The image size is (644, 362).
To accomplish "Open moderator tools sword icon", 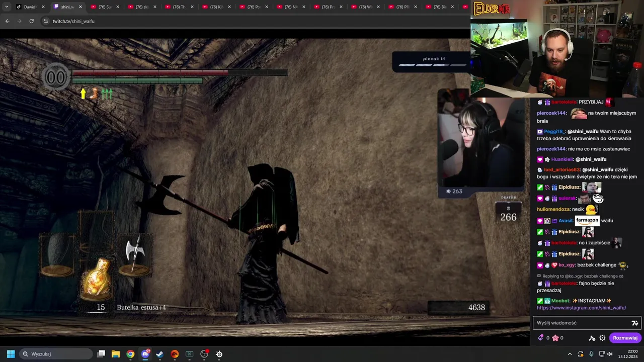I will (x=592, y=338).
